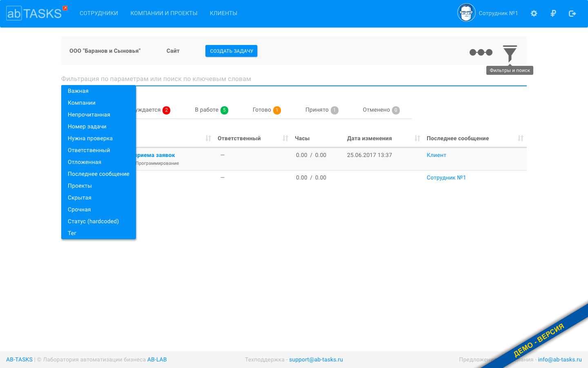Image resolution: width=588 pixels, height=368 pixels.
Task: Click the ruble billing icon
Action: point(553,13)
